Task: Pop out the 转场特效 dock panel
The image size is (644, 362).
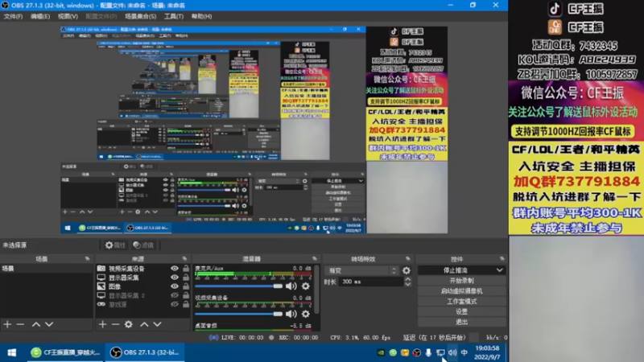Action: 408,258
